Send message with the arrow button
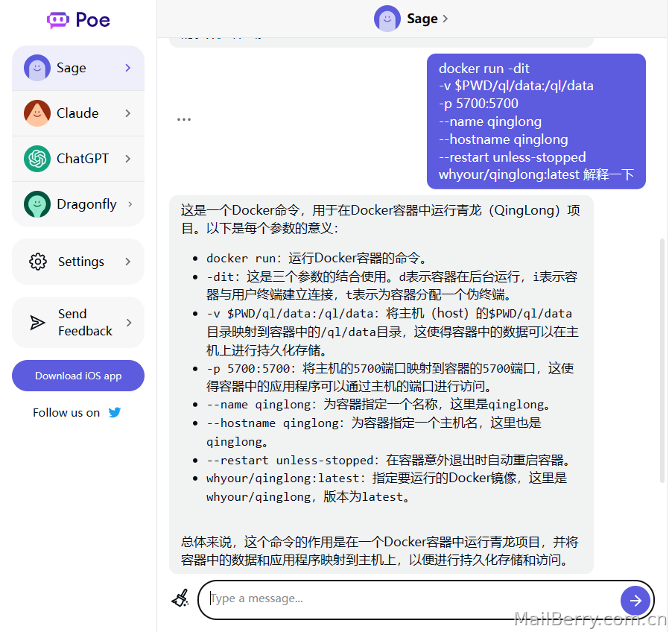 [635, 600]
